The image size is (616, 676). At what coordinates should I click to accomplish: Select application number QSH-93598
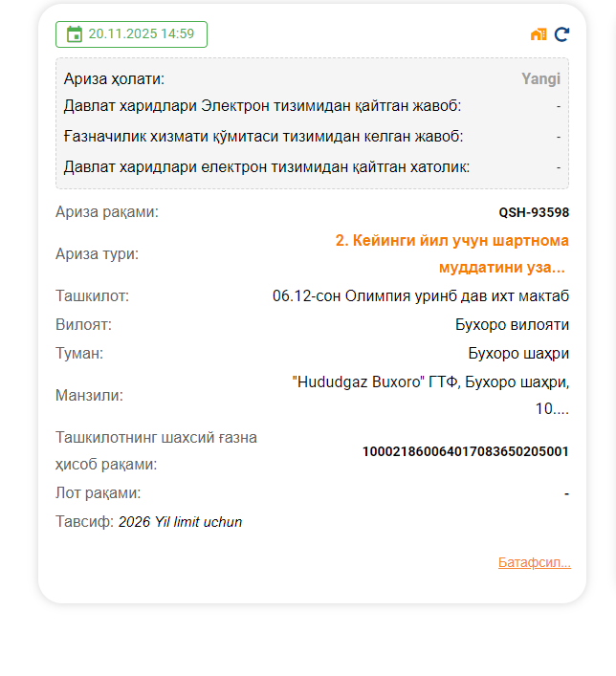point(534,212)
